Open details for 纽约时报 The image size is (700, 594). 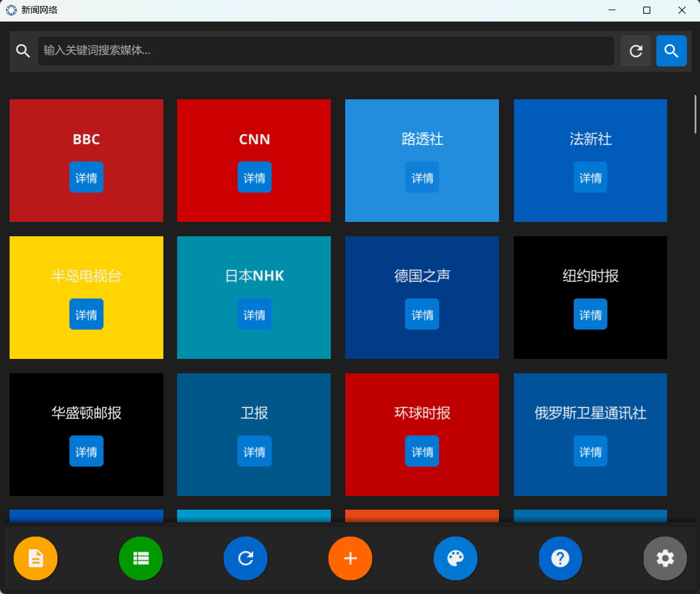(590, 314)
